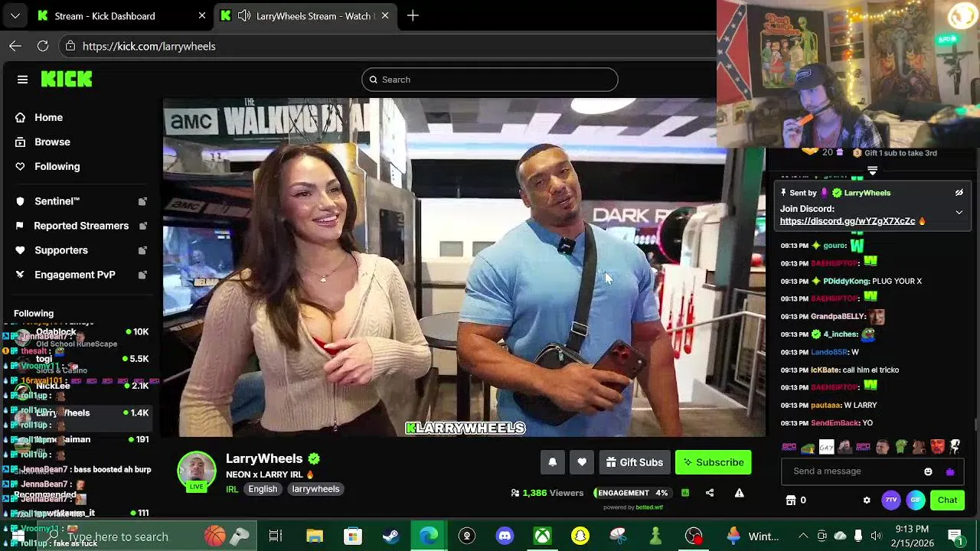
Task: Send message with Chat button
Action: (947, 500)
